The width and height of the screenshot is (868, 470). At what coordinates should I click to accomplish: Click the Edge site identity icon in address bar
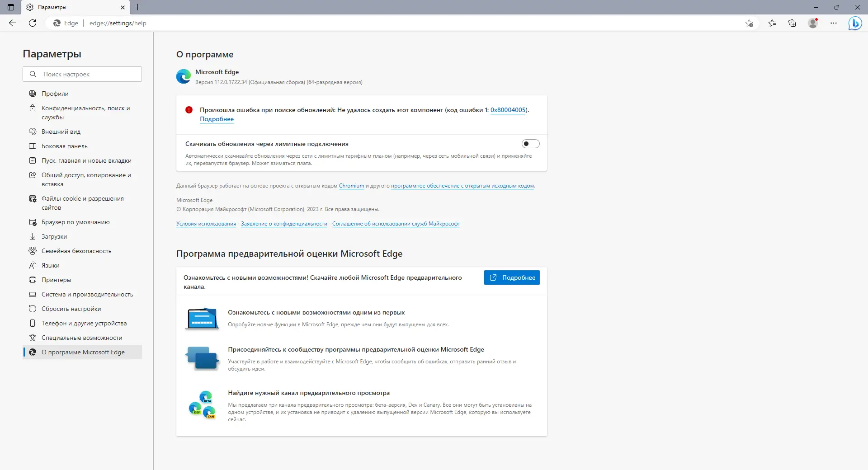[x=57, y=23]
